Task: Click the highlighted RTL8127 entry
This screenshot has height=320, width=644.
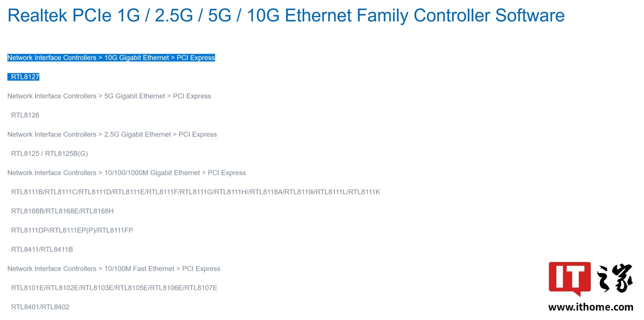Action: [24, 77]
